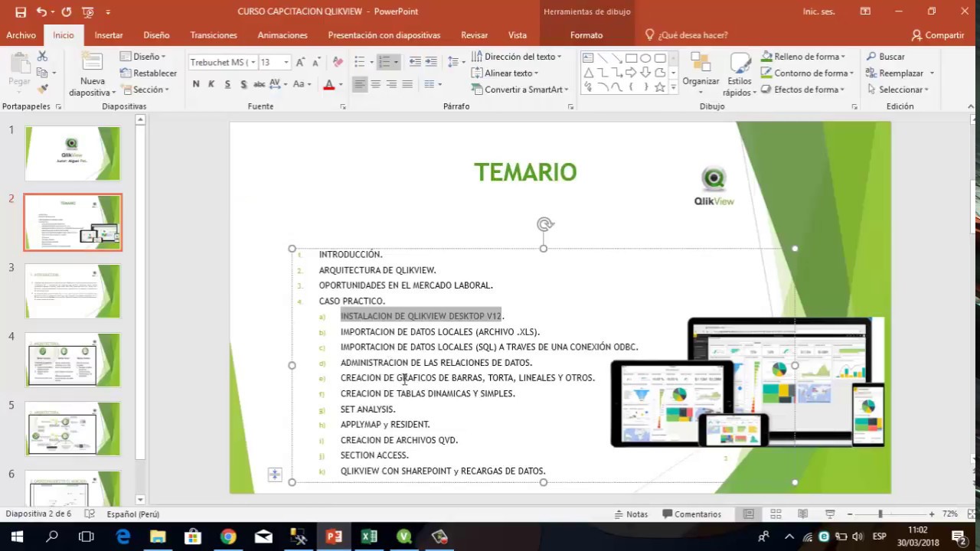
Task: Select the right arrow shape in gallery
Action: (x=632, y=73)
